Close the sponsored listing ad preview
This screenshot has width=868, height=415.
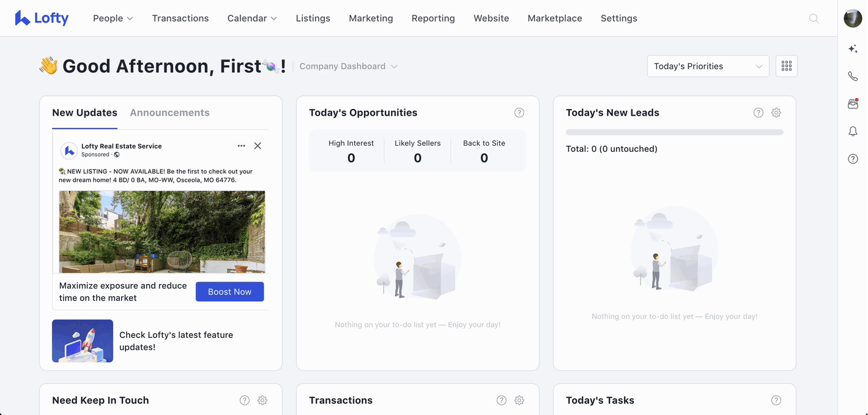point(258,146)
